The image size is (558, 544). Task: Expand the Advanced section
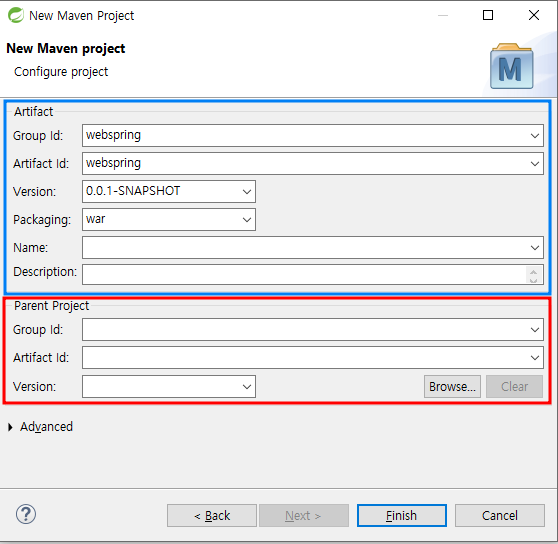10,427
